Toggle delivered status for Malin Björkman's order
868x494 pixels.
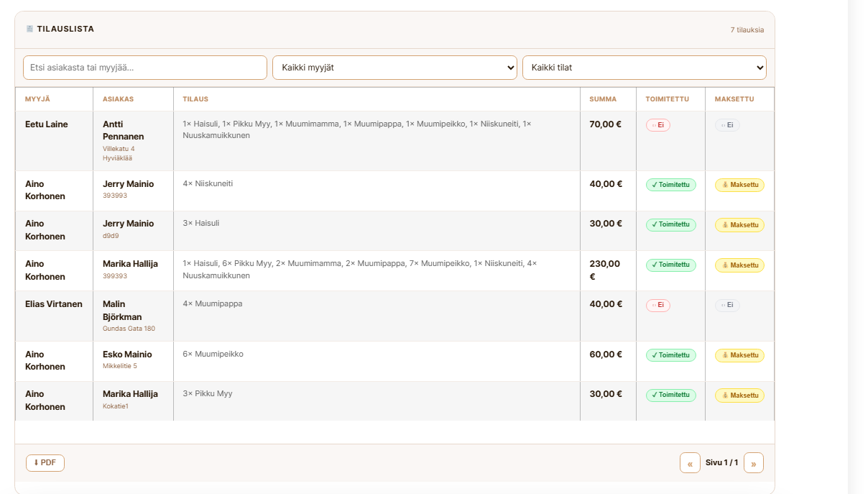pos(658,306)
